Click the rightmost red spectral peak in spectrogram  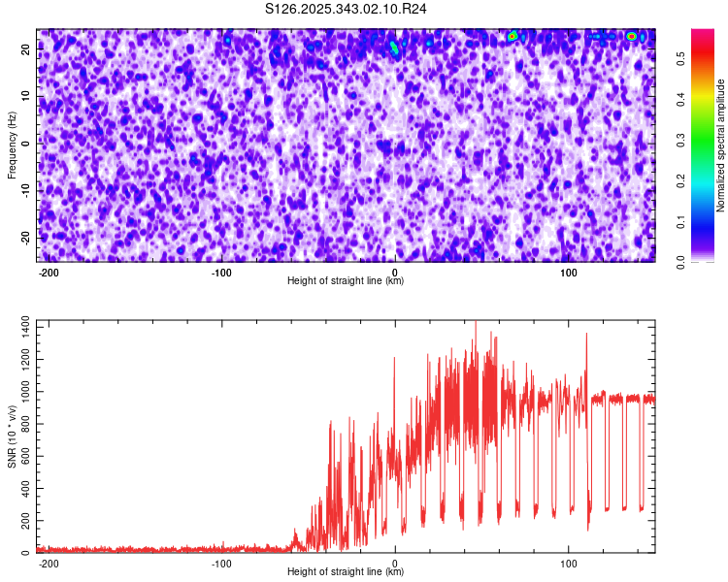pos(632,36)
